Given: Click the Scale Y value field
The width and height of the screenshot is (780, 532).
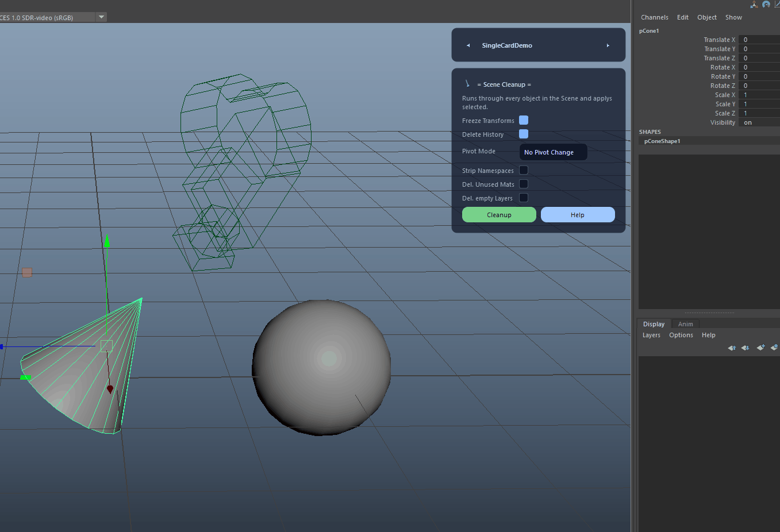Looking at the screenshot, I should pos(759,104).
